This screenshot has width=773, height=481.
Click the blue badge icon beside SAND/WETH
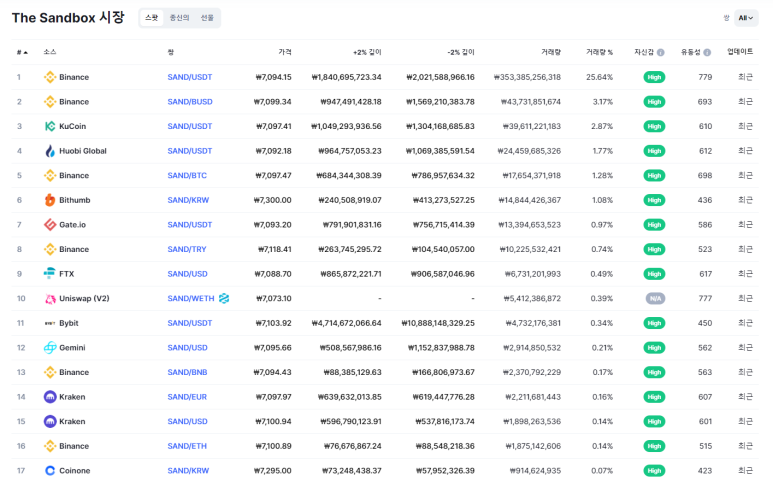pos(224,298)
